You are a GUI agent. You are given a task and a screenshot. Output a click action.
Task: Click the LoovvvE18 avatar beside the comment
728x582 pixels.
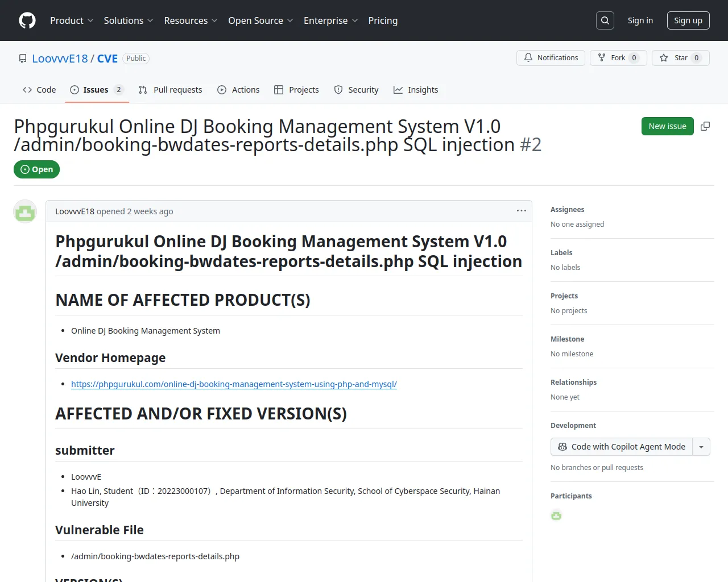click(25, 211)
